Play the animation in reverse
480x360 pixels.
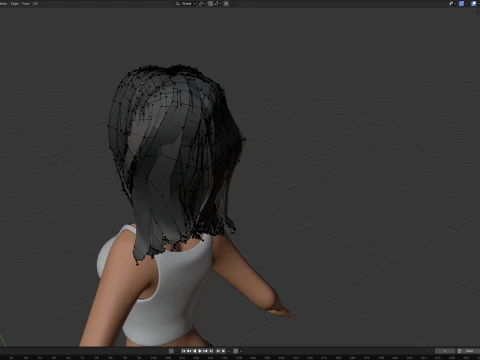pyautogui.click(x=195, y=351)
